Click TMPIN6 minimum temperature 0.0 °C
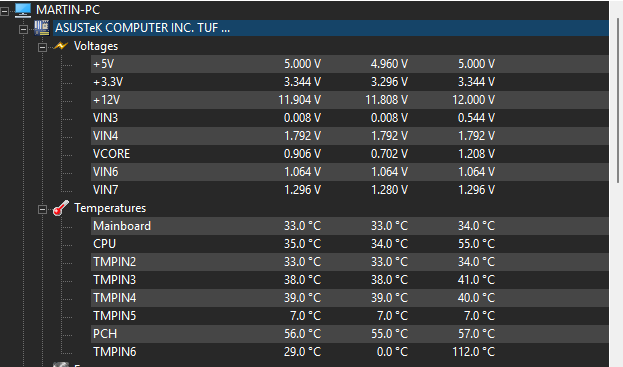Image resolution: width=623 pixels, height=367 pixels. point(392,352)
